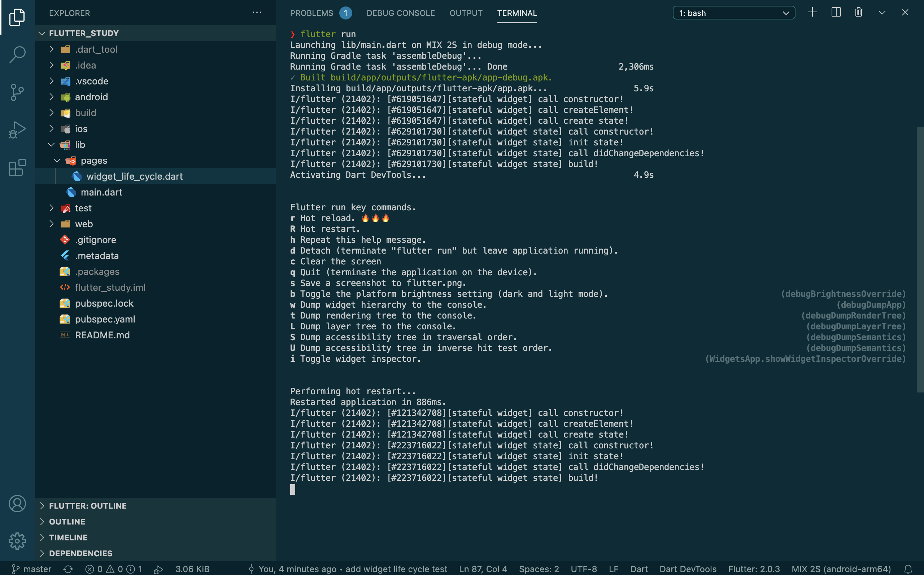
Task: Create a new terminal with plus icon
Action: (x=812, y=13)
